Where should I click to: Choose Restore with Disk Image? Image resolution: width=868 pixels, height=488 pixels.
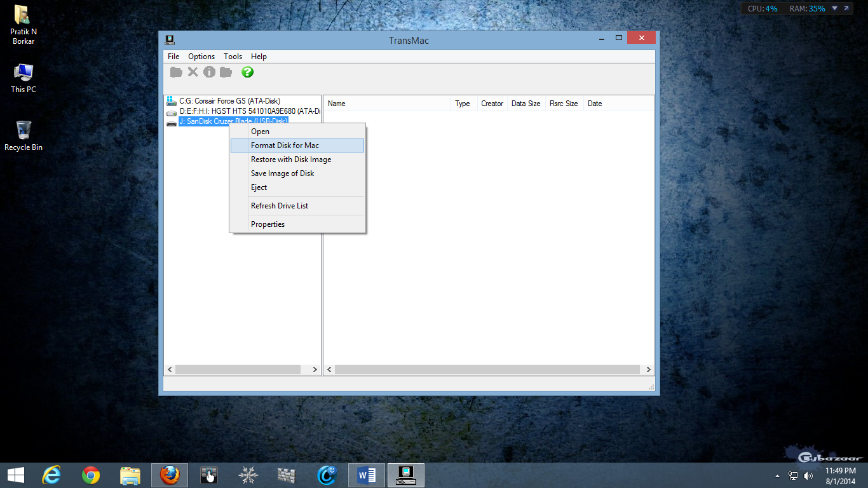[297, 159]
